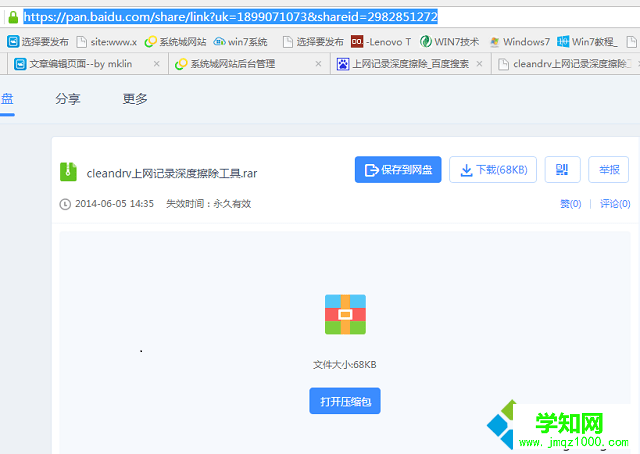Close the 系统城网站后台管理 tab
640x454 pixels.
(318, 64)
